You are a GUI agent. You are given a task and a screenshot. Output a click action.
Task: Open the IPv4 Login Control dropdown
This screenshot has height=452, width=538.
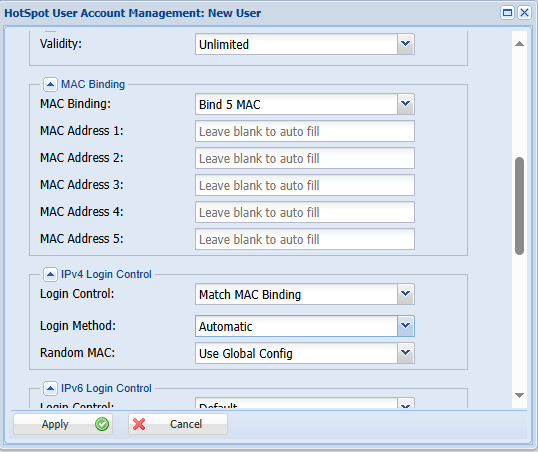click(406, 294)
